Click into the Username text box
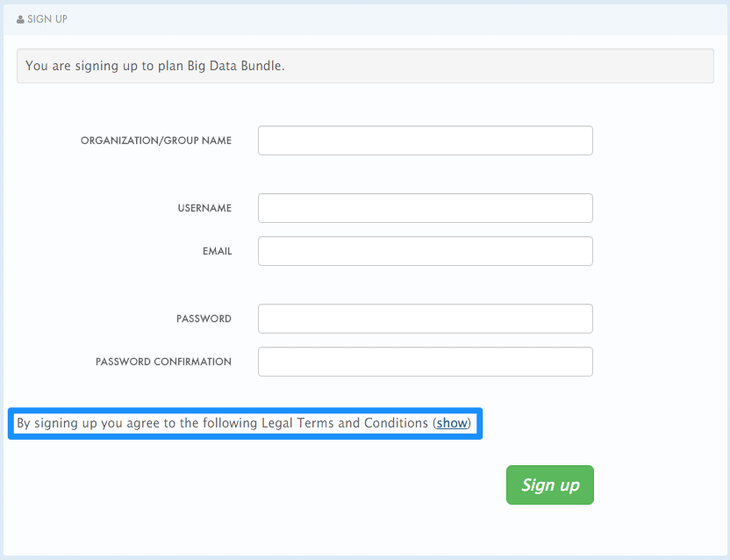The height and width of the screenshot is (560, 730). click(x=425, y=208)
